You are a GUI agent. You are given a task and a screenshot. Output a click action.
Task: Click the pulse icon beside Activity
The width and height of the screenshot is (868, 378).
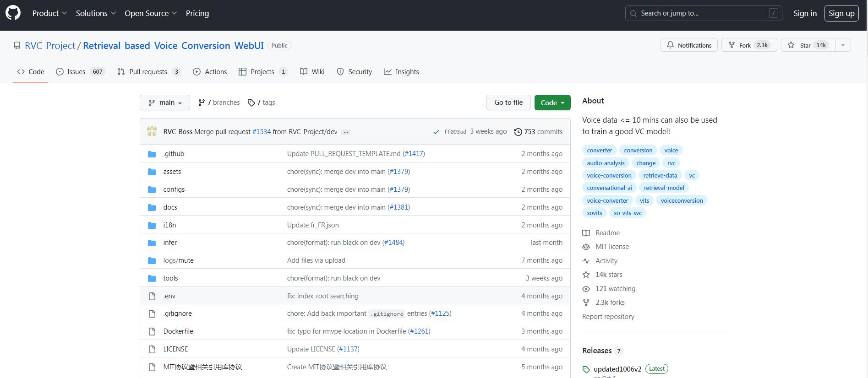pos(586,261)
